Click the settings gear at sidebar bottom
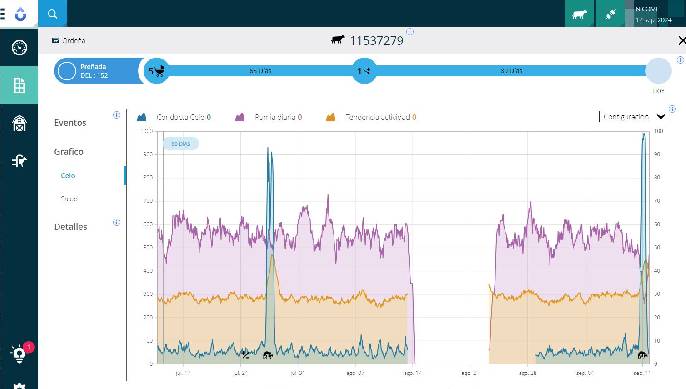Viewport: 686px width, 389px height. pos(19,386)
